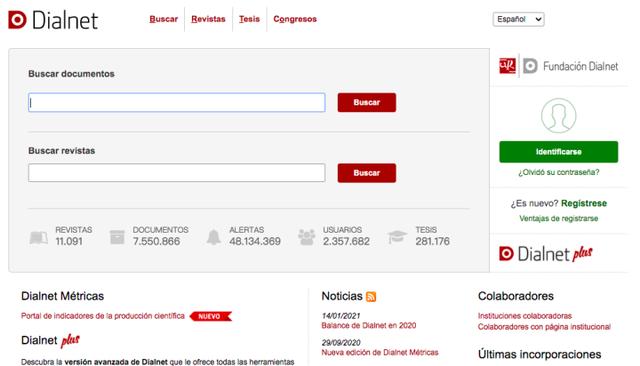Viewport: 640px width, 366px height.
Task: Focus the Buscar revistas search field
Action: 177,173
